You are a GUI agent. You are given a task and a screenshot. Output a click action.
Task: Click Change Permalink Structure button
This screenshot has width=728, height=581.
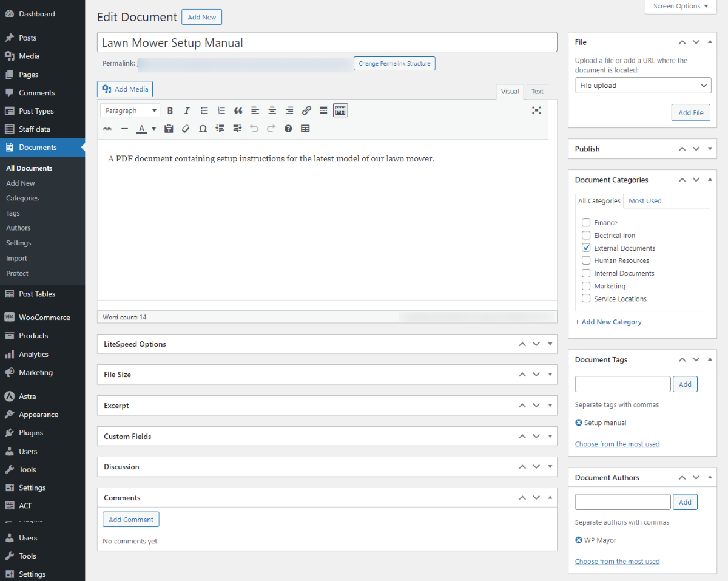[394, 63]
